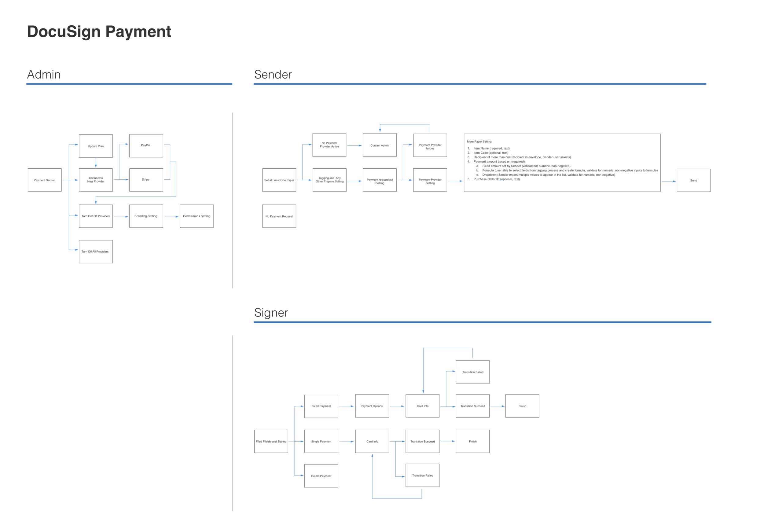Click Transition Succeed box in Fixed Payment row
The image size is (764, 532).
[x=473, y=406]
